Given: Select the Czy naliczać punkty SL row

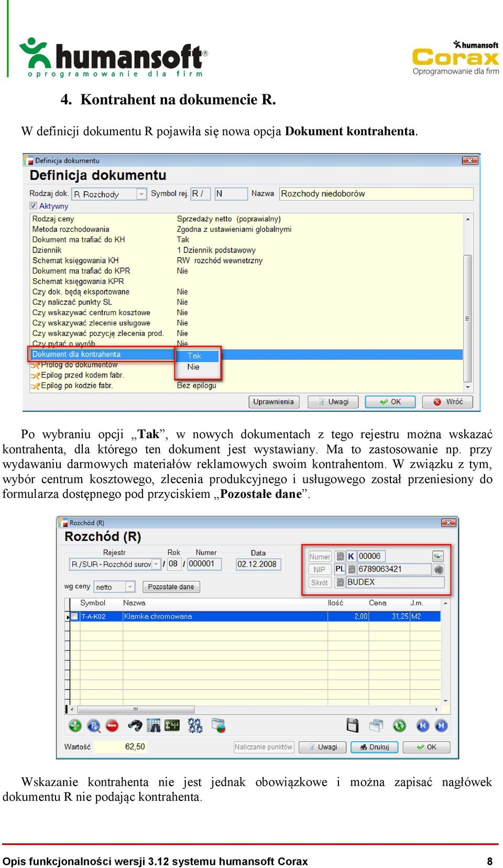Looking at the screenshot, I should click(246, 302).
